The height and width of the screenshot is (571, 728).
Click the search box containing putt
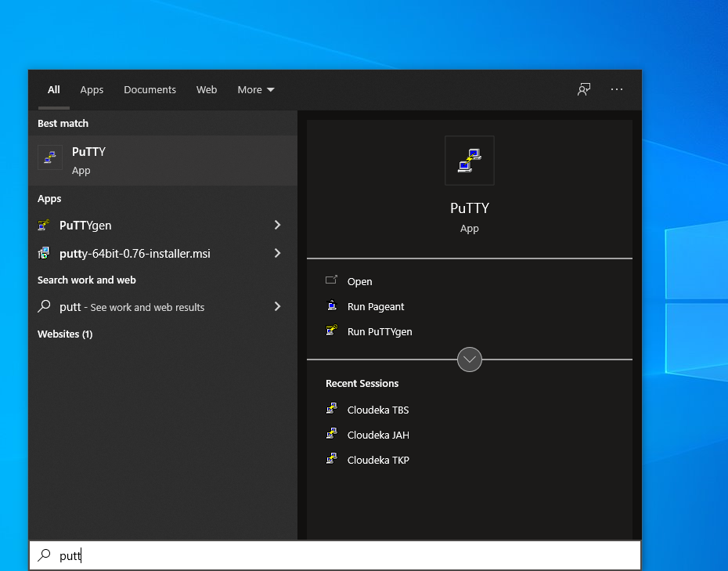(x=337, y=556)
